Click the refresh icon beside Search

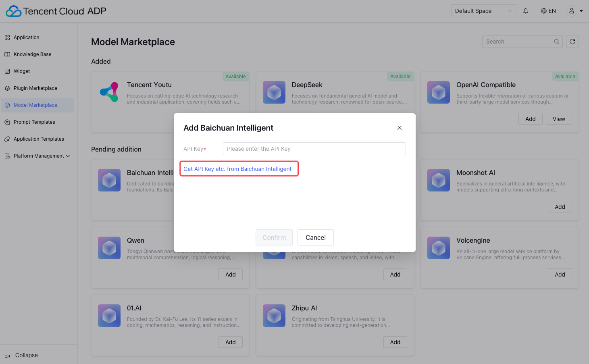[572, 42]
